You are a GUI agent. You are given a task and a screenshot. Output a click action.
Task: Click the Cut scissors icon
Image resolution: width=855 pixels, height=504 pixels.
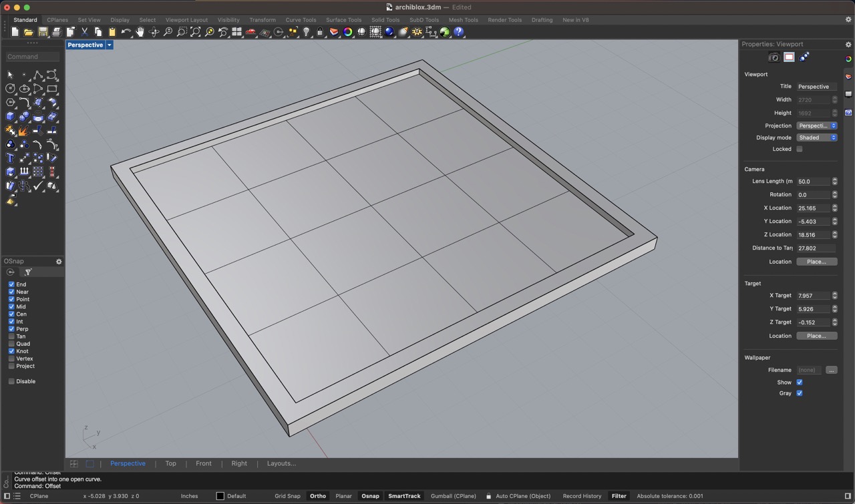tap(84, 32)
